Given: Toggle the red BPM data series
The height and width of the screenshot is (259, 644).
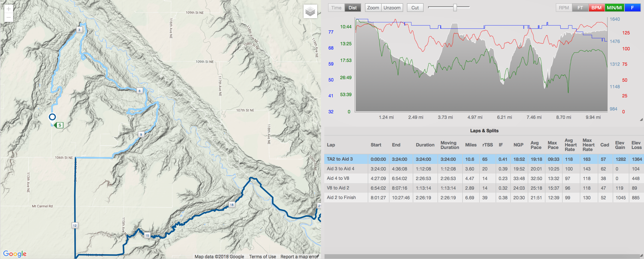Looking at the screenshot, I should tap(596, 8).
